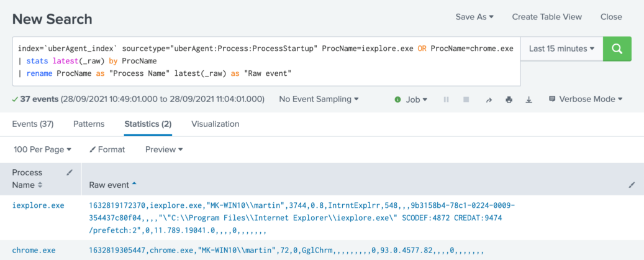Run the search with the magnifier button
Screen dimensions: 644x260
(x=617, y=49)
